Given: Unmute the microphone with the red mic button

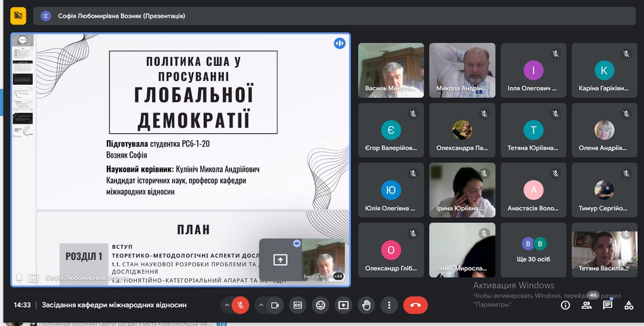Looking at the screenshot, I should 239,305.
